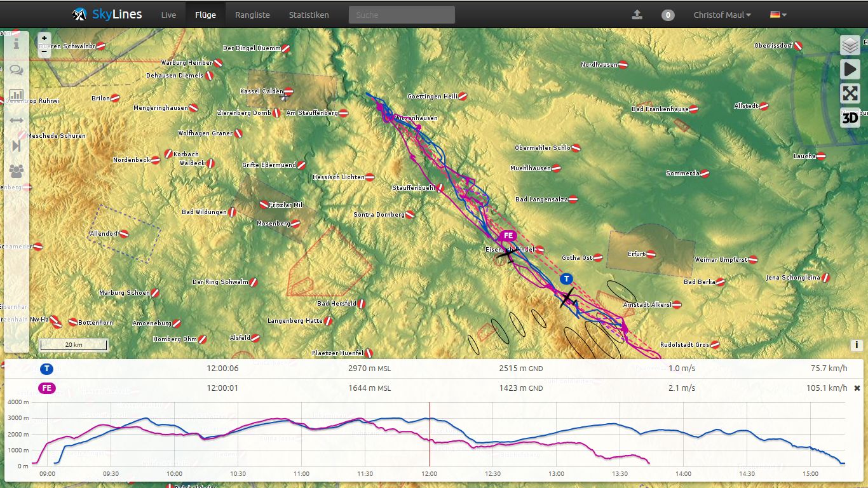Open the flight legs arrows panel
The height and width of the screenshot is (488, 868).
pos(17,120)
